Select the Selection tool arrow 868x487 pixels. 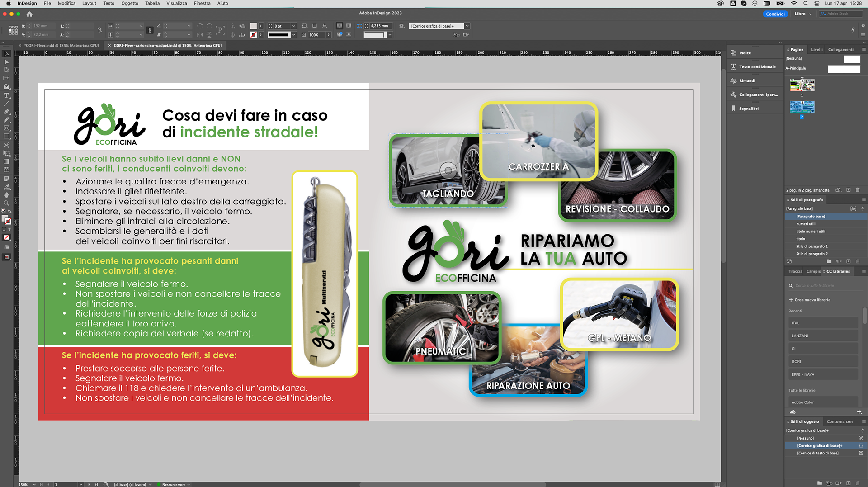coord(6,53)
